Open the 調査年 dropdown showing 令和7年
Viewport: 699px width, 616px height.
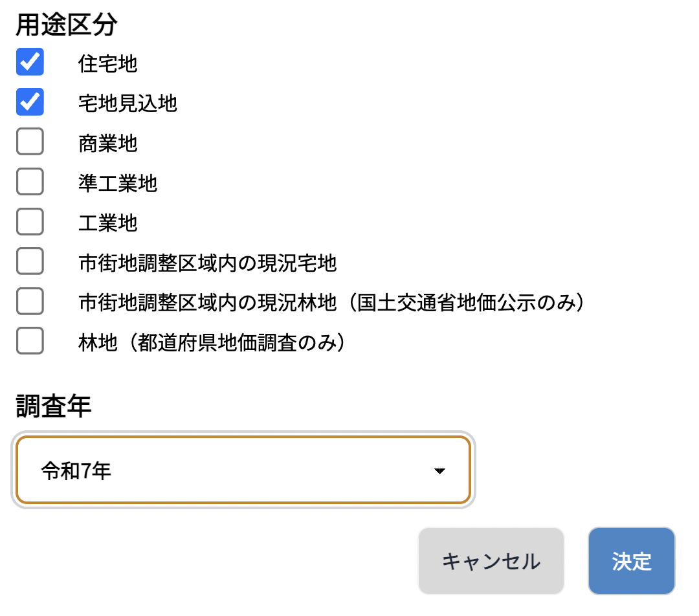(x=242, y=470)
